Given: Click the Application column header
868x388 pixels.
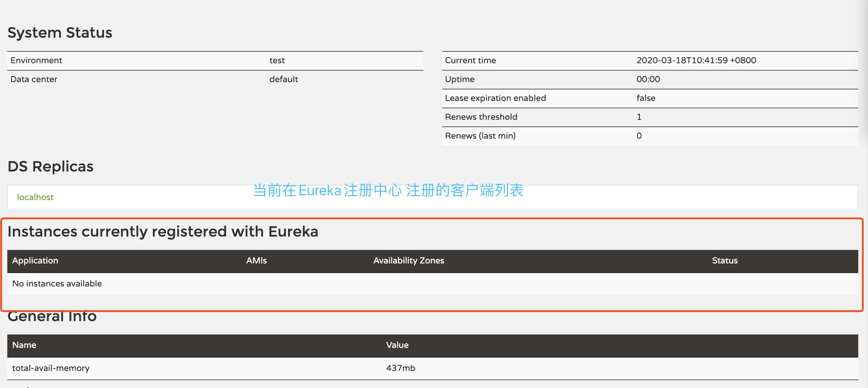Looking at the screenshot, I should coord(35,260).
